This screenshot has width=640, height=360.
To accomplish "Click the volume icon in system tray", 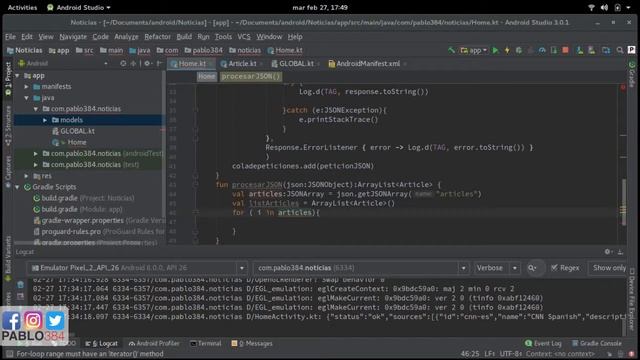I will [x=604, y=7].
